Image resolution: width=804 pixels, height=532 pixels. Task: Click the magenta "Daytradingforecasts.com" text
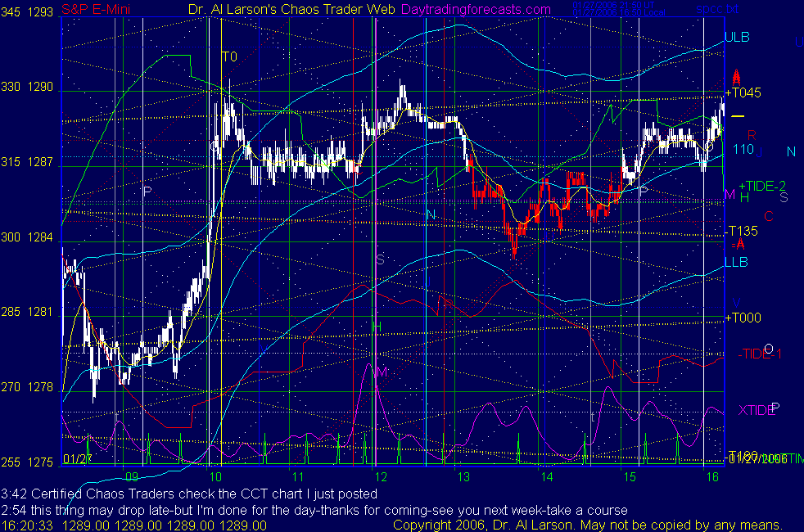(477, 9)
